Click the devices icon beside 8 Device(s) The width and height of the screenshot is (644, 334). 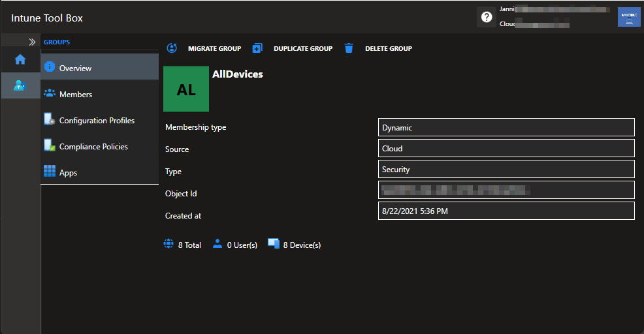pos(274,243)
